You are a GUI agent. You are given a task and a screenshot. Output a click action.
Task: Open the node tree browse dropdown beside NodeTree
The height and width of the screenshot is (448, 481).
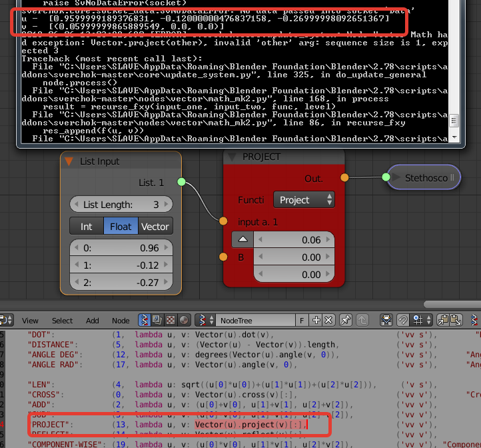pos(206,320)
